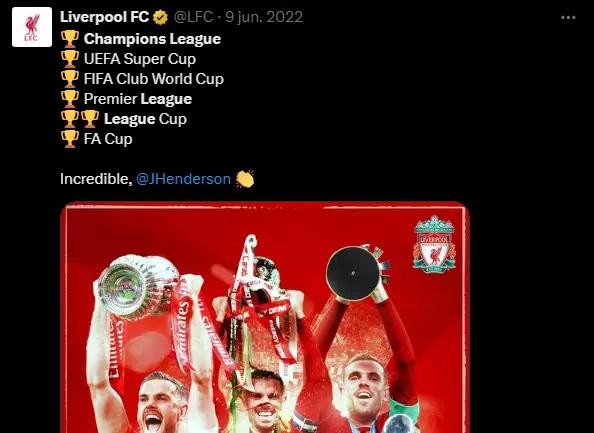Click trophy emoji beside Premier League
The image size is (594, 433).
[x=70, y=99]
